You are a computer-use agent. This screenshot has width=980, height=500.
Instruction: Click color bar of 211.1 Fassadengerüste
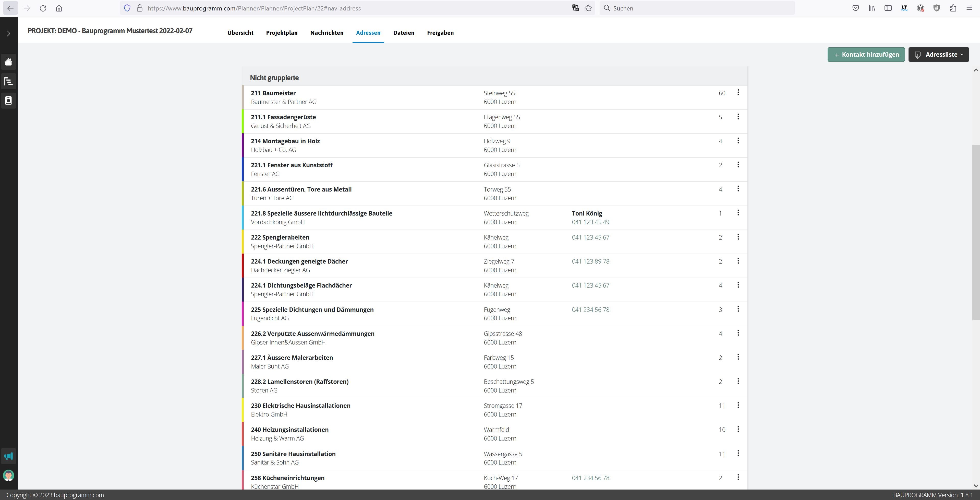pos(243,121)
